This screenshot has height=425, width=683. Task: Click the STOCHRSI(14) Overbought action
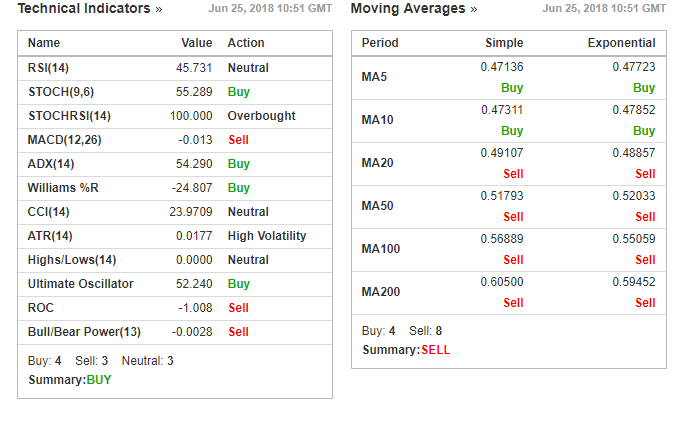[x=261, y=116]
